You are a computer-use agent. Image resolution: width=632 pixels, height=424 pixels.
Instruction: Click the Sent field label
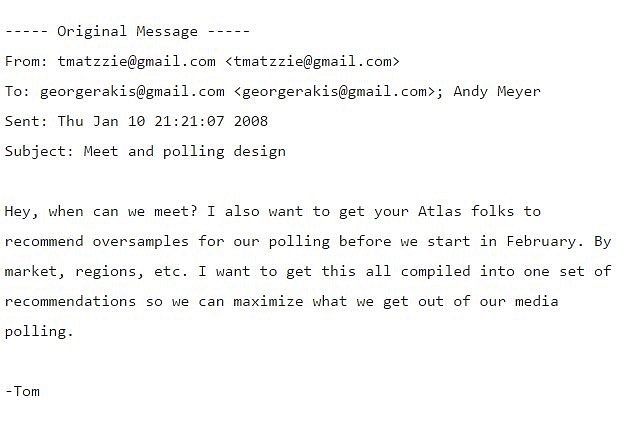(27, 121)
